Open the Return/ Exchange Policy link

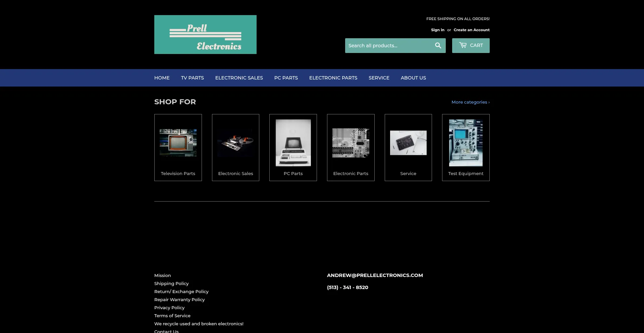pyautogui.click(x=181, y=292)
